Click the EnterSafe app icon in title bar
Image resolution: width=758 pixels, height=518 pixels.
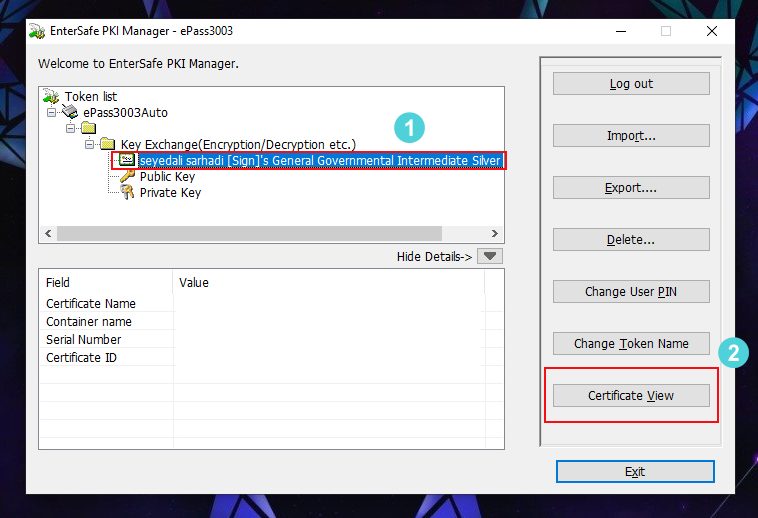click(x=37, y=31)
